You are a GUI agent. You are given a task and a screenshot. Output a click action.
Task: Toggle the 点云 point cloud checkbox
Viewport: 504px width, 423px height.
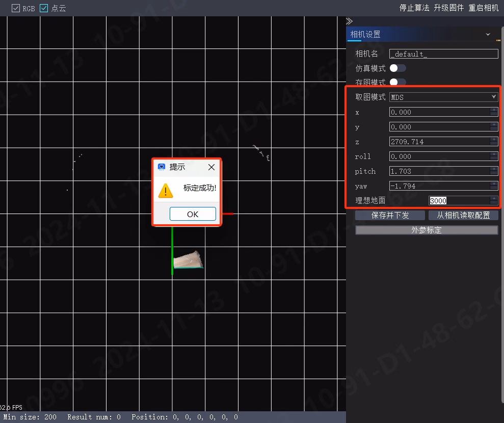[44, 8]
